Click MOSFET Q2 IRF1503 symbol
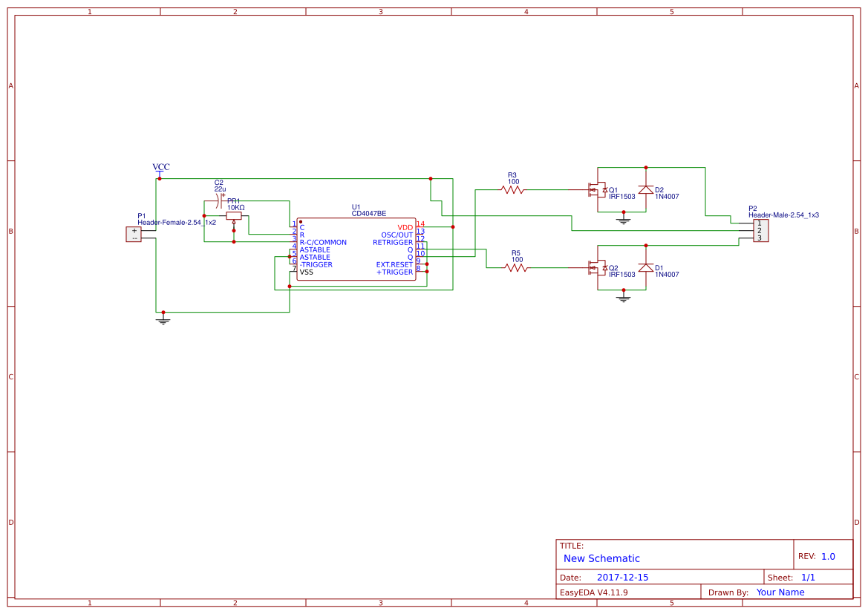The height and width of the screenshot is (614, 868). [x=598, y=270]
